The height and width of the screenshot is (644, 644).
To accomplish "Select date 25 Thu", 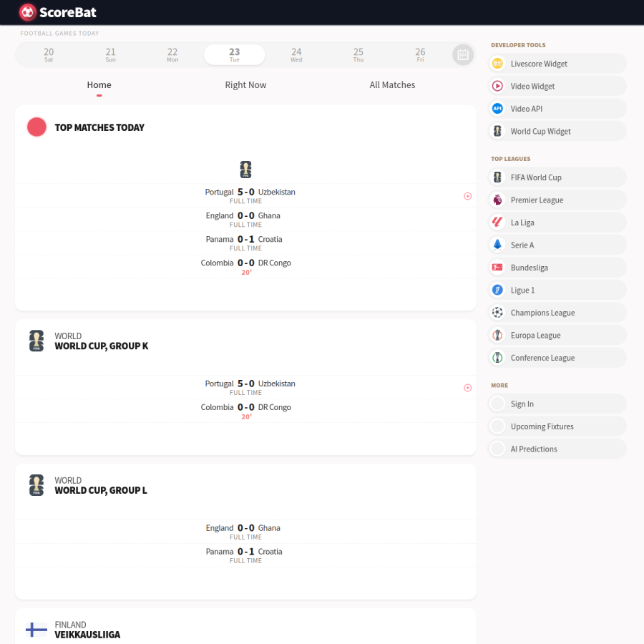I will pyautogui.click(x=358, y=54).
